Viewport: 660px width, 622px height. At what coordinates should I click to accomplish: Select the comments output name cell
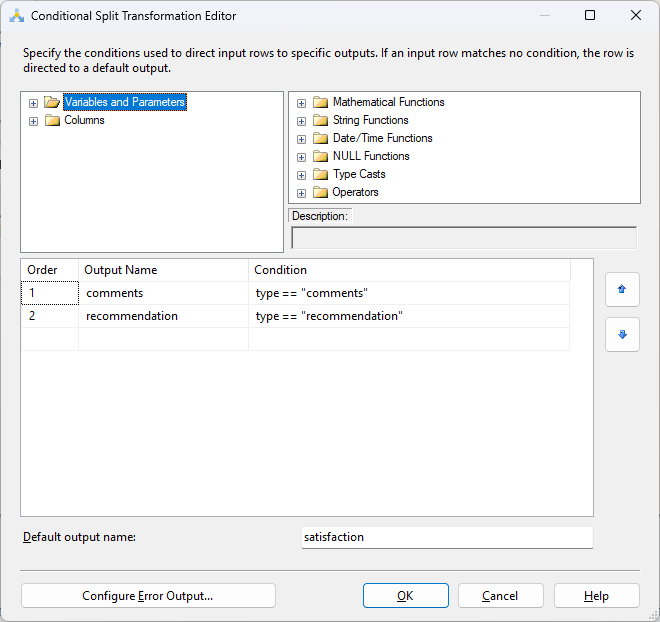163,293
